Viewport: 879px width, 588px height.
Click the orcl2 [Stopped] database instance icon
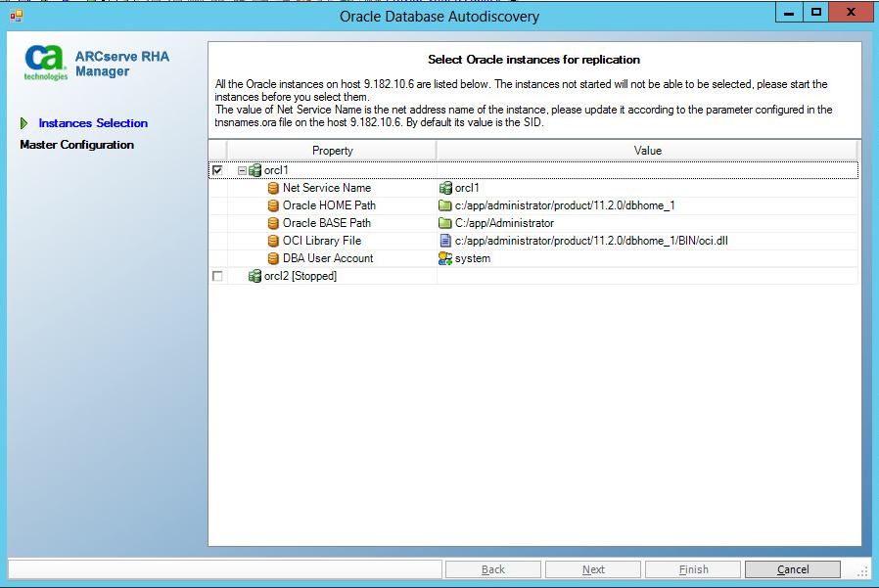click(x=255, y=276)
